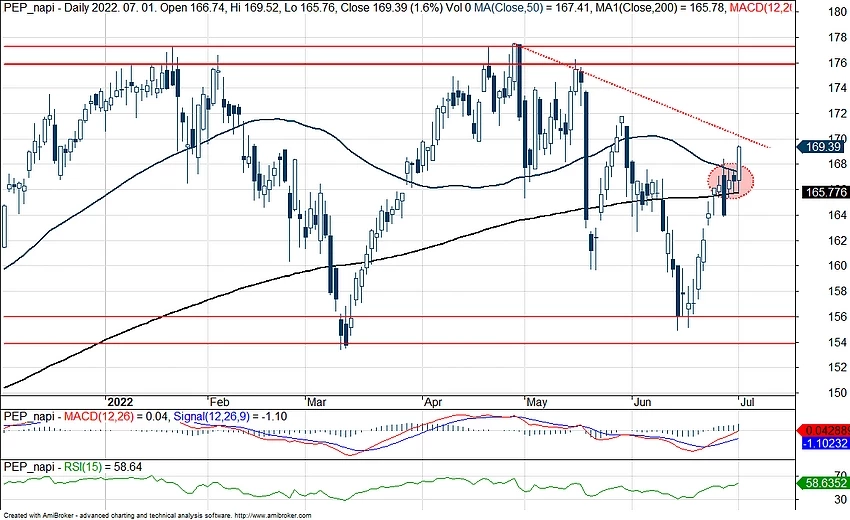Click the Signal(12,26,9) = -1.10 label
This screenshot has width=850, height=520.
(230, 416)
